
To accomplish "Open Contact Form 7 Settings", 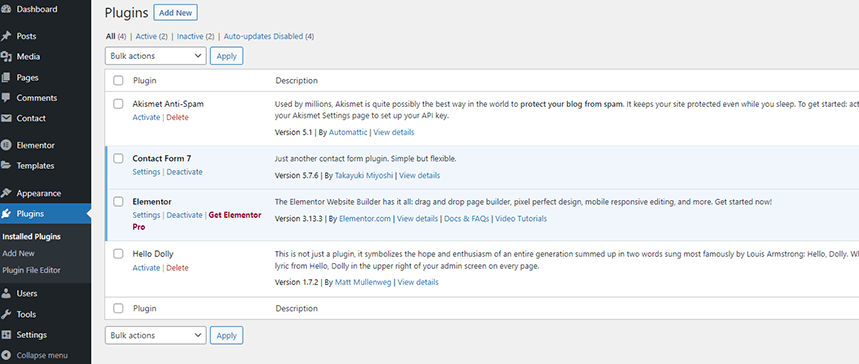I will click(x=146, y=172).
